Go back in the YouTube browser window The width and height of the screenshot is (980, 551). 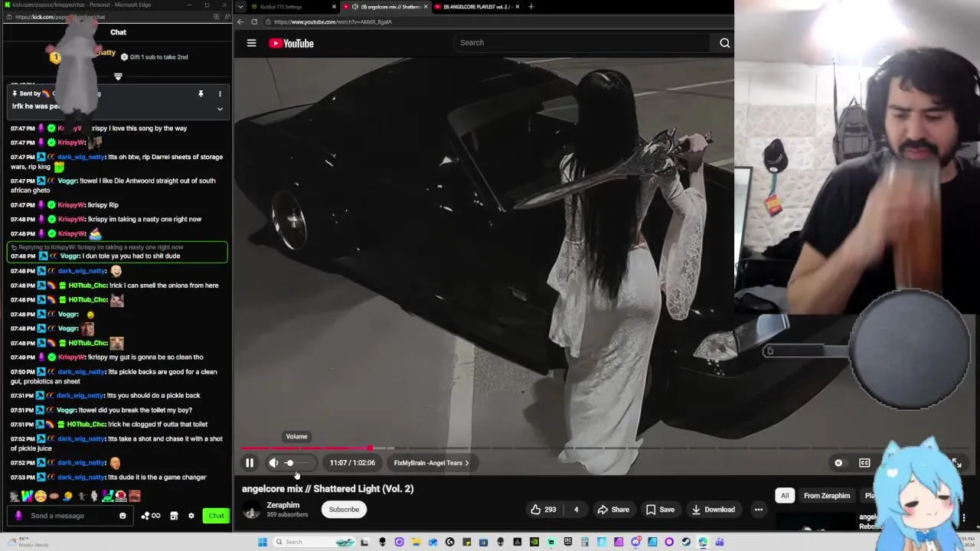[x=240, y=21]
